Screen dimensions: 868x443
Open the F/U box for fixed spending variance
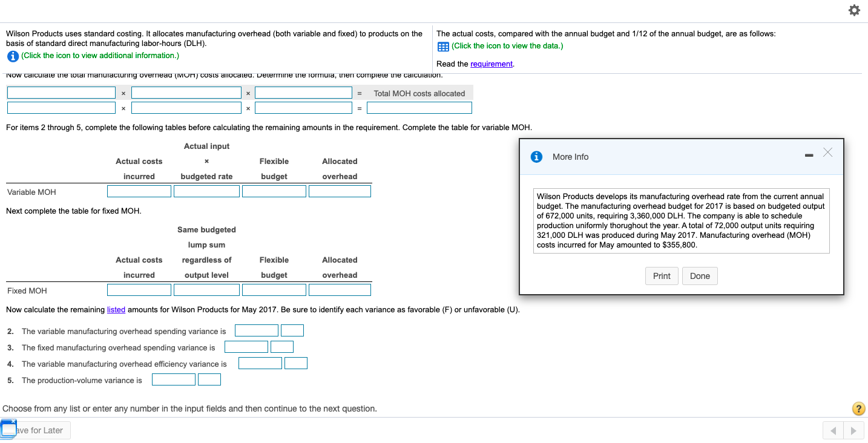pyautogui.click(x=282, y=347)
